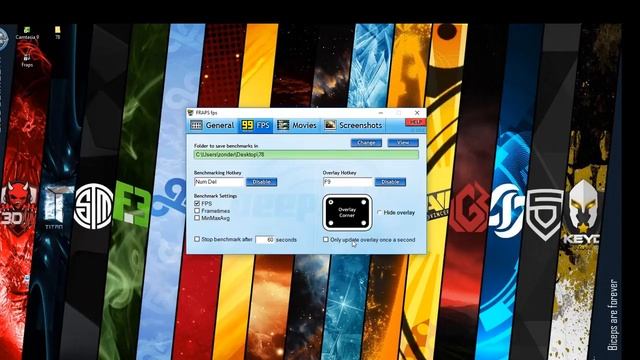This screenshot has width=640, height=360.
Task: Click the Camtasia 9 desktop icon
Action: (27, 33)
